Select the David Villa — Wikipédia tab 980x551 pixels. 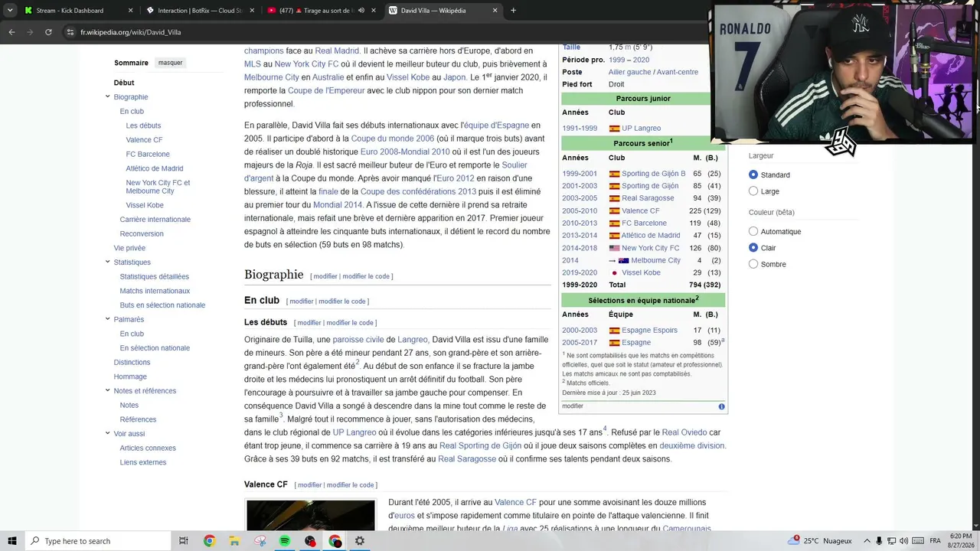tap(443, 11)
